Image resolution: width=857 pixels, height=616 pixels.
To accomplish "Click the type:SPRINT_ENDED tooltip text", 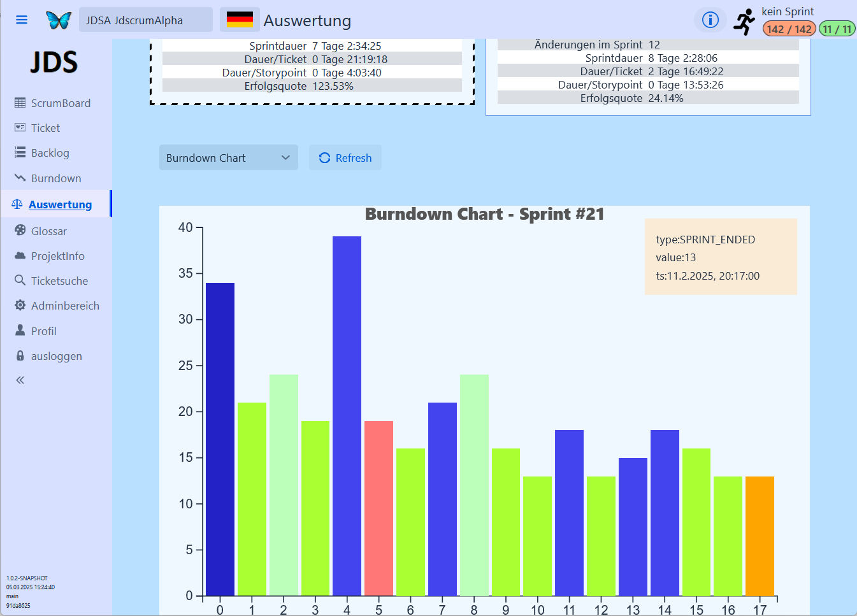I will (x=705, y=240).
